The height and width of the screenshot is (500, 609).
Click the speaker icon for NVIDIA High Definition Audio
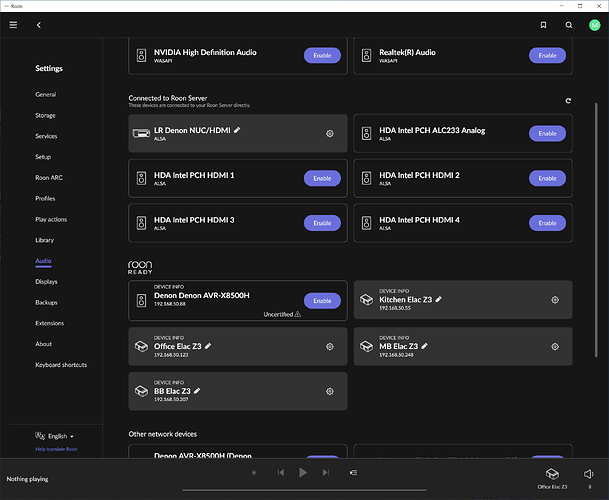coord(141,55)
